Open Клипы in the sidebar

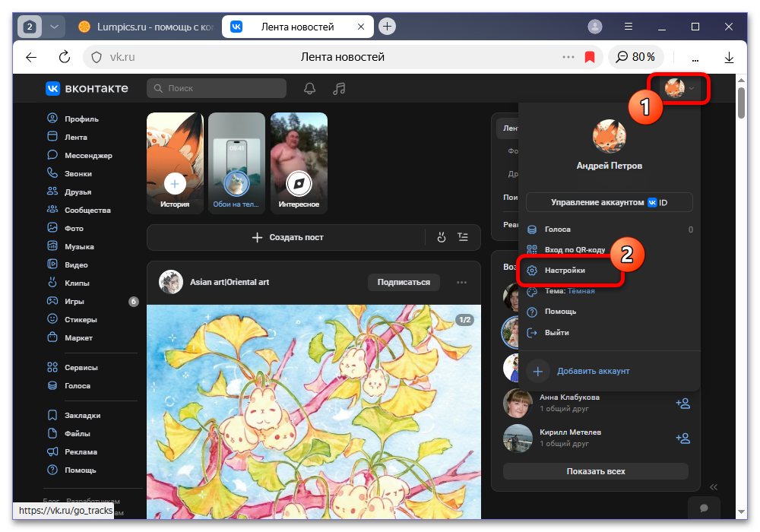tap(68, 283)
